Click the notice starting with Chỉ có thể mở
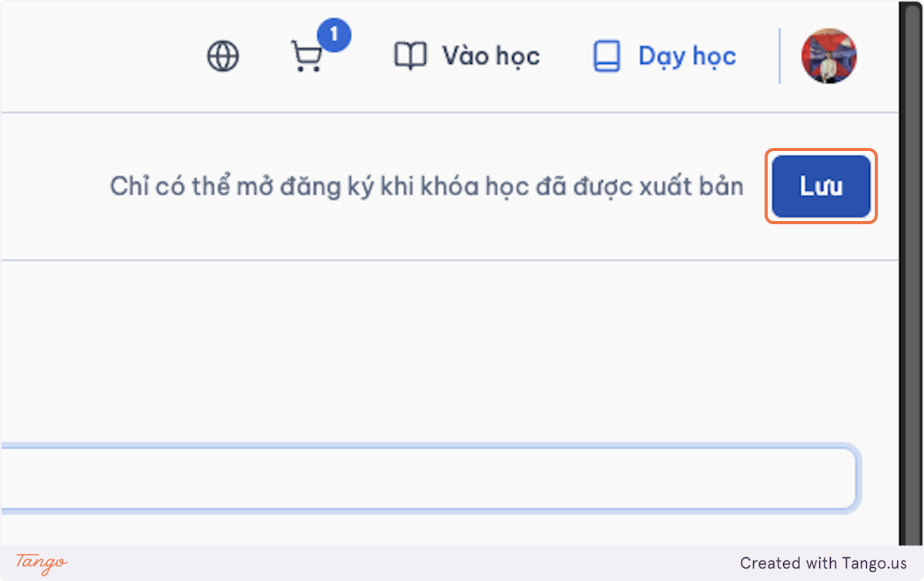 (427, 186)
